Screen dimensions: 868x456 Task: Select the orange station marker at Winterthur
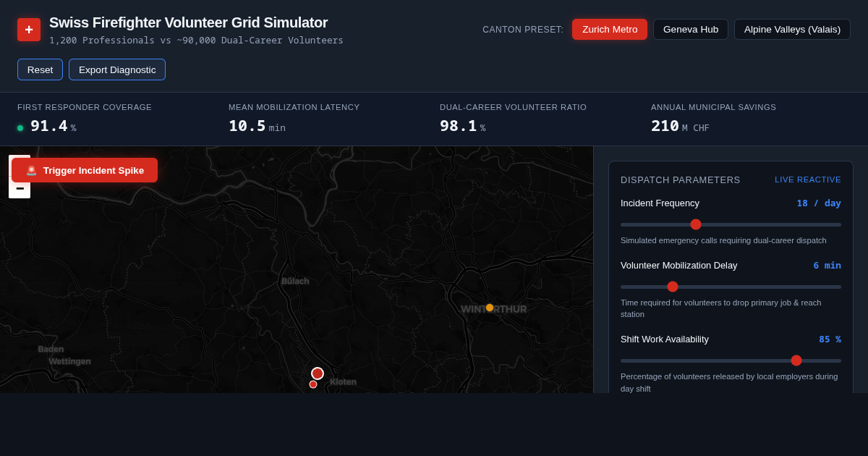(x=490, y=308)
